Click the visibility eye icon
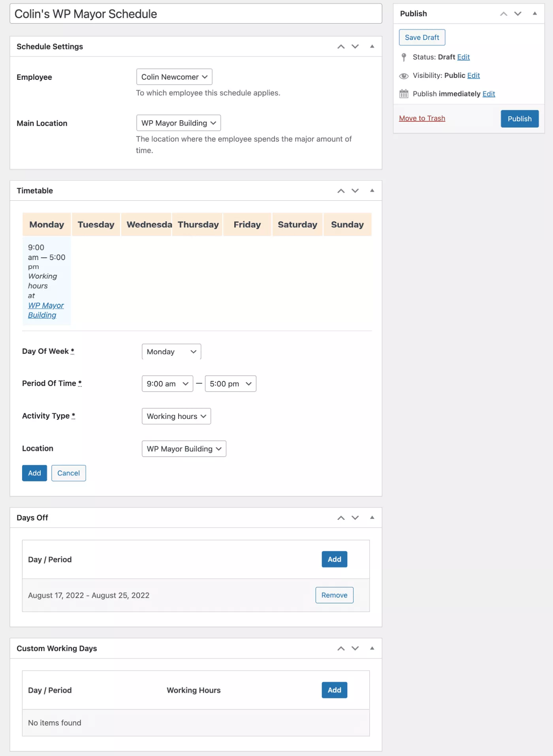Viewport: 553px width, 756px height. tap(404, 76)
